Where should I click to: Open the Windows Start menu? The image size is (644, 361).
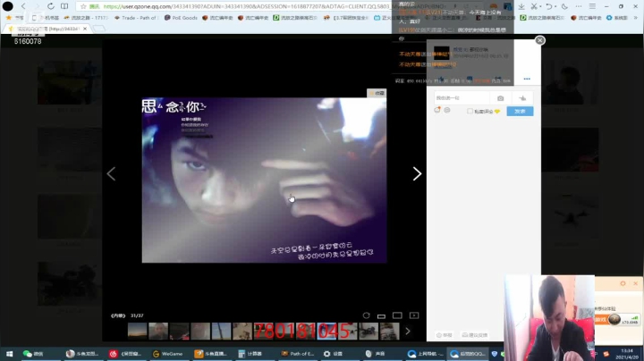(x=9, y=354)
